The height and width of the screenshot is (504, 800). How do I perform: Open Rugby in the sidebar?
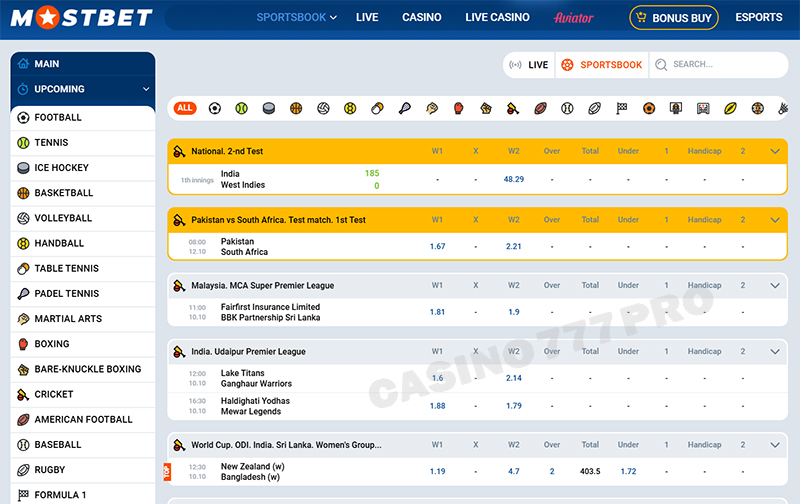(x=83, y=470)
